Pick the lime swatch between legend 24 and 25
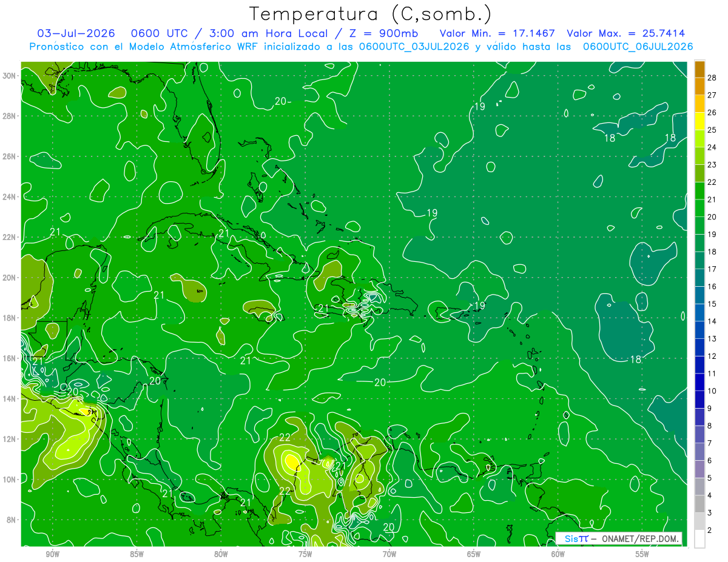This screenshot has height=562, width=728. [x=699, y=139]
